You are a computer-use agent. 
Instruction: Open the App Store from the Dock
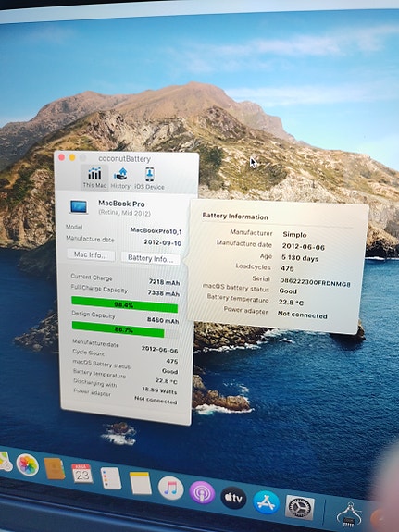267,502
